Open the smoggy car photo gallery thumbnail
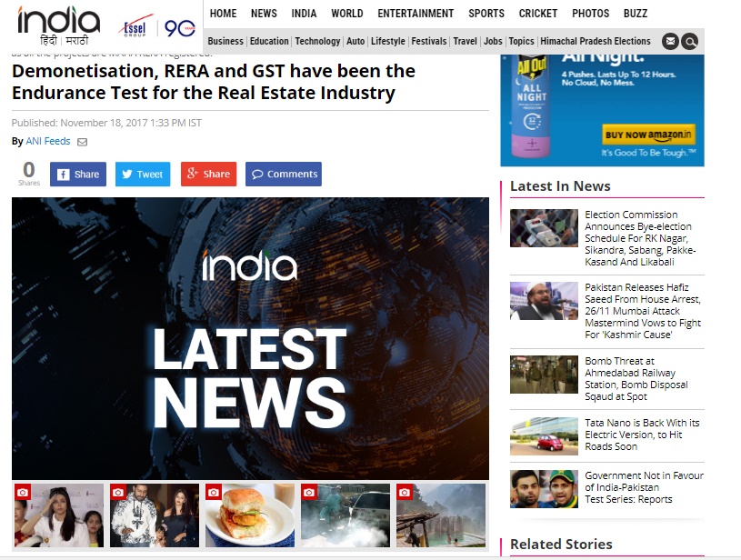This screenshot has height=560, width=741. coord(345,515)
